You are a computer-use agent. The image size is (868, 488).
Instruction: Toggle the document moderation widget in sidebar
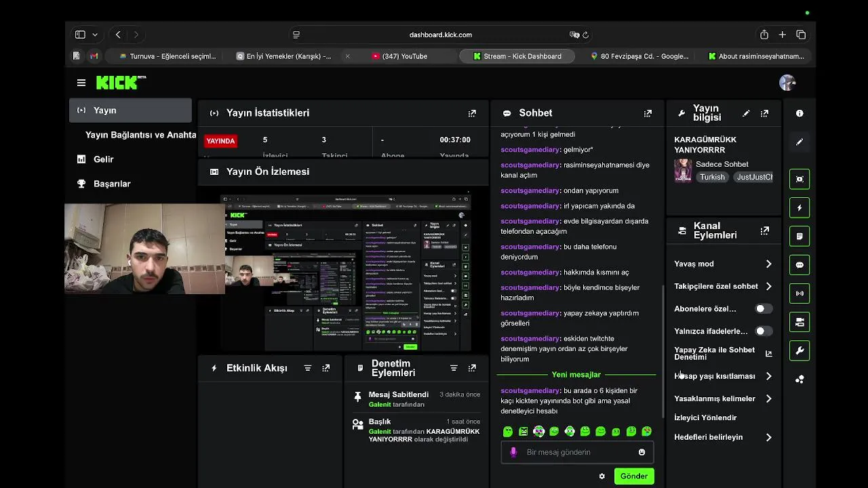pos(800,237)
